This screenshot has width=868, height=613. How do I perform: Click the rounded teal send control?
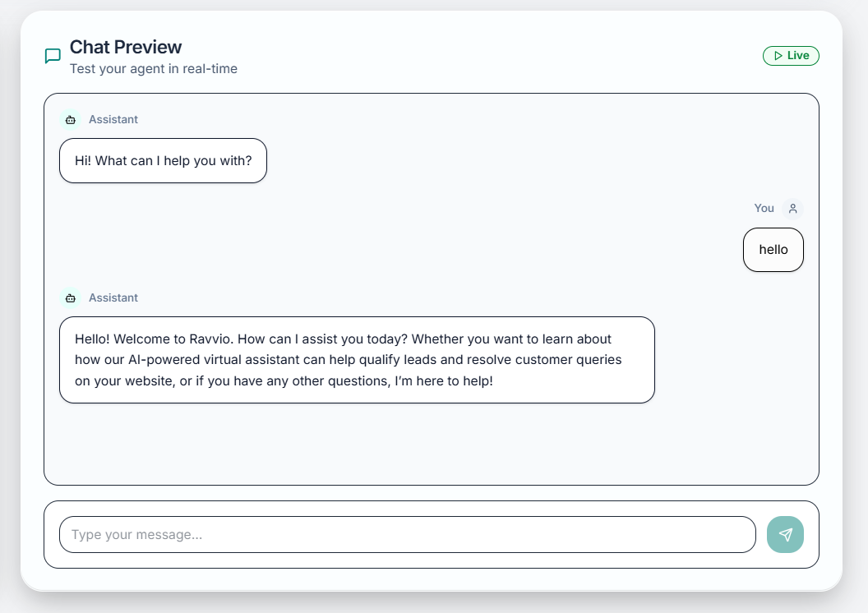coord(785,534)
